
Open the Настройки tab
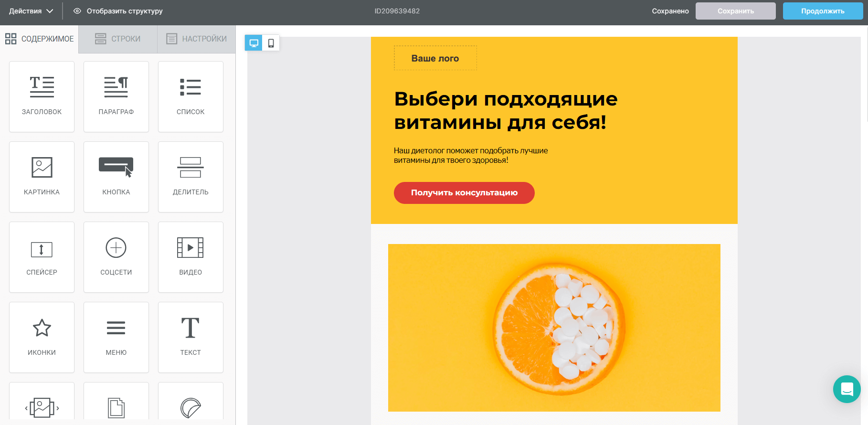pyautogui.click(x=196, y=39)
